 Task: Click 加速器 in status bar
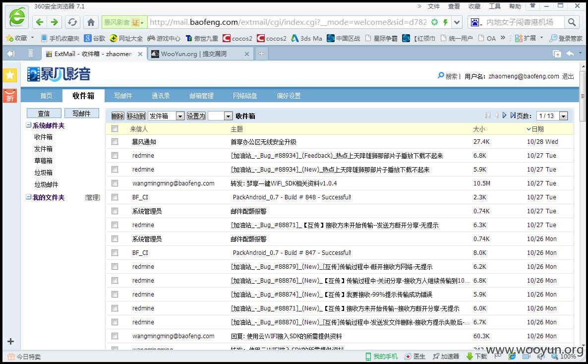[x=446, y=356]
